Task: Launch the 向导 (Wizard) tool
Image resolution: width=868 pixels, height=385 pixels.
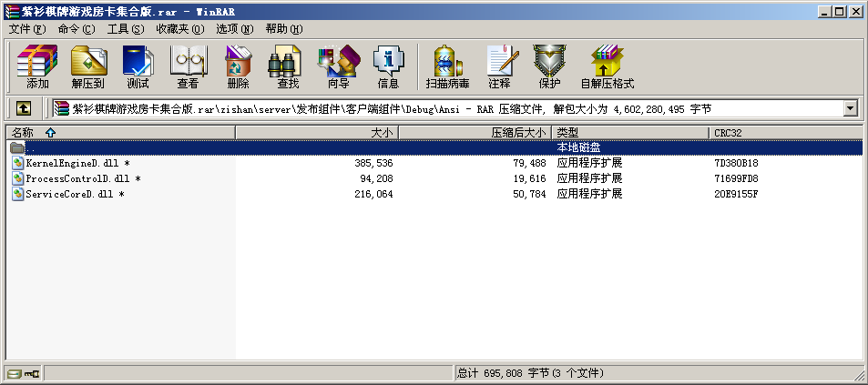Action: pos(338,67)
